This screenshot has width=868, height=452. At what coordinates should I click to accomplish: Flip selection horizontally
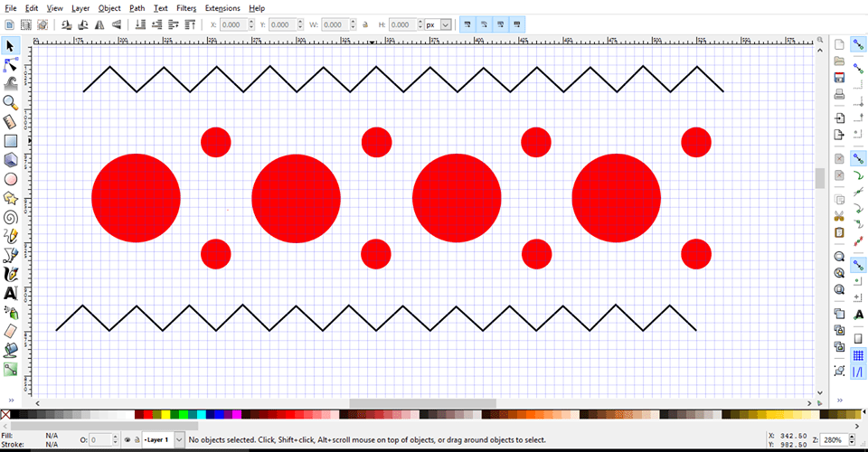click(x=99, y=24)
